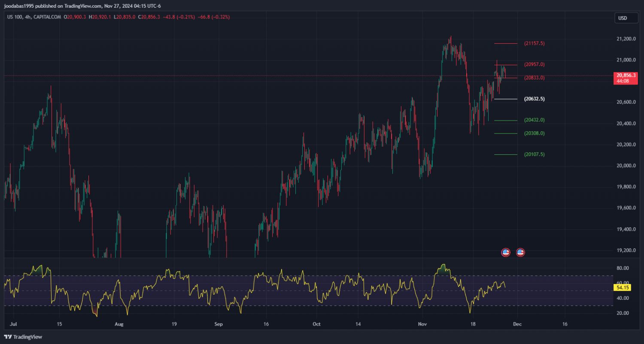Click the open value O20,900.3
The width and height of the screenshot is (644, 344).
[75, 17]
